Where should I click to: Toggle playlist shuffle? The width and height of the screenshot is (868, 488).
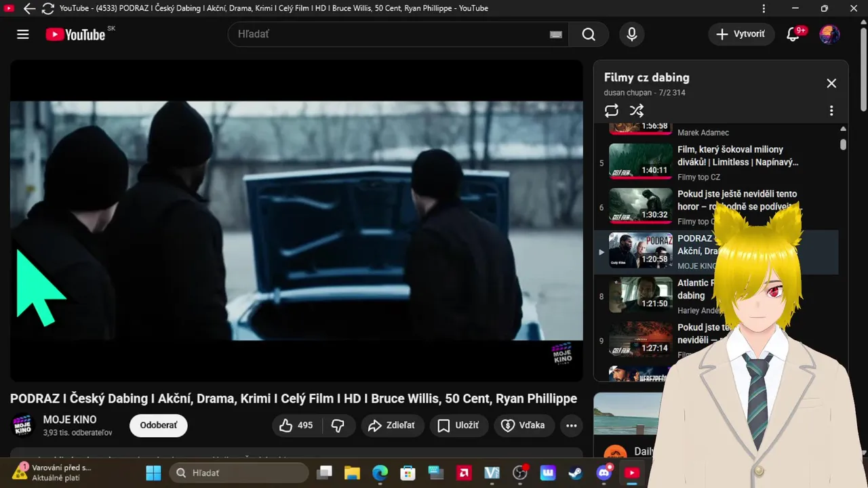(637, 110)
